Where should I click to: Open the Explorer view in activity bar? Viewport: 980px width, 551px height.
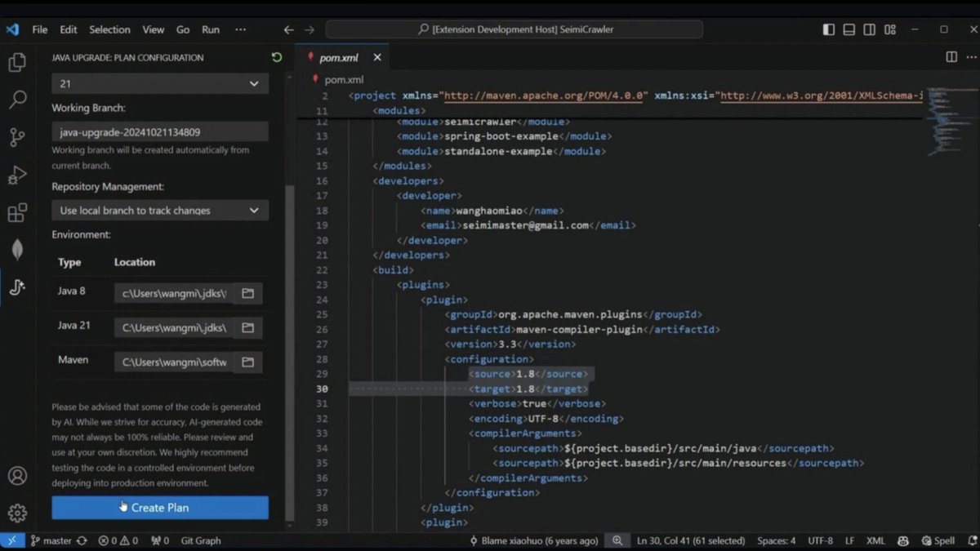pos(17,63)
